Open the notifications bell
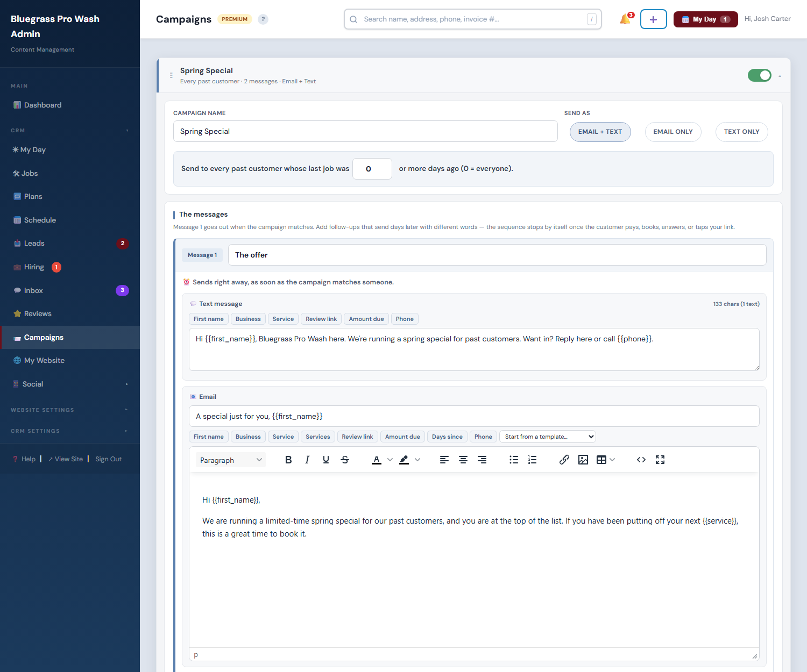 tap(626, 19)
